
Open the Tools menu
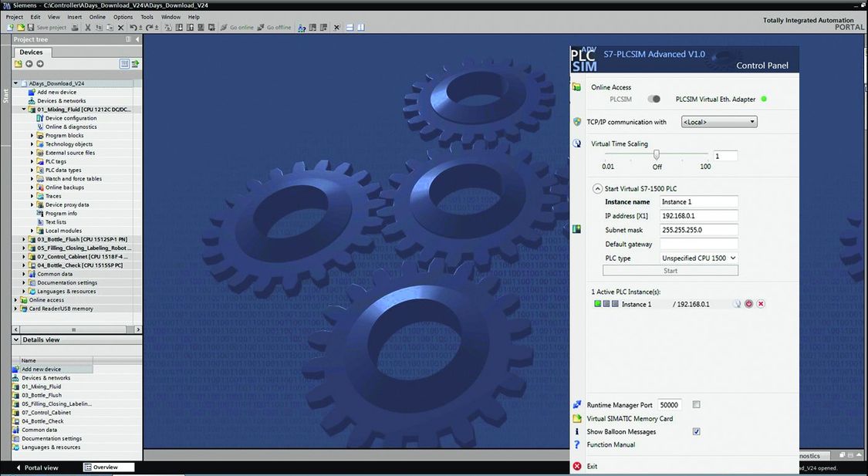(147, 17)
